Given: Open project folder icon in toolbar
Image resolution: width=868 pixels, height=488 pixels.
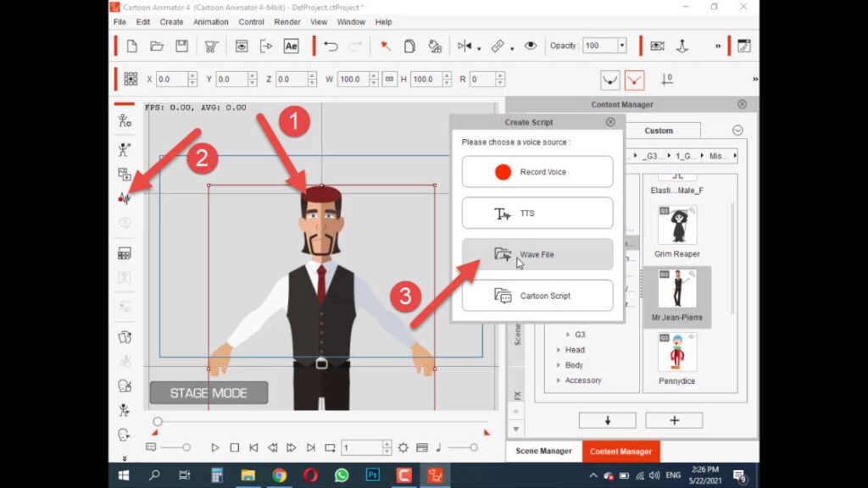Looking at the screenshot, I should [157, 46].
